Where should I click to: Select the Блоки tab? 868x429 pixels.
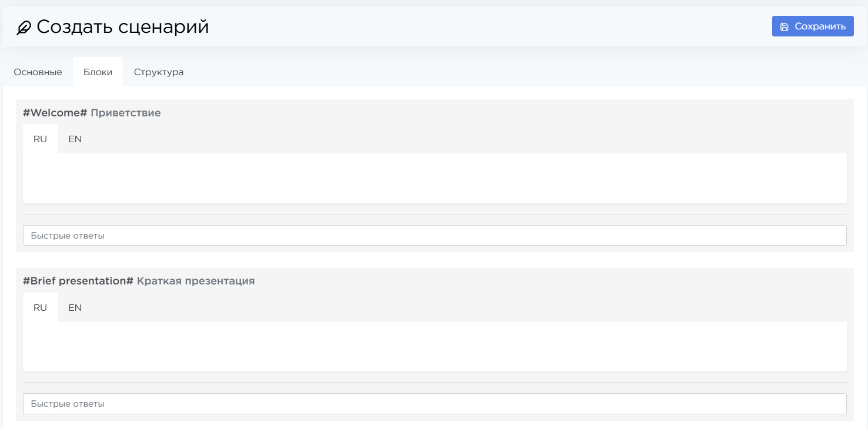[98, 72]
